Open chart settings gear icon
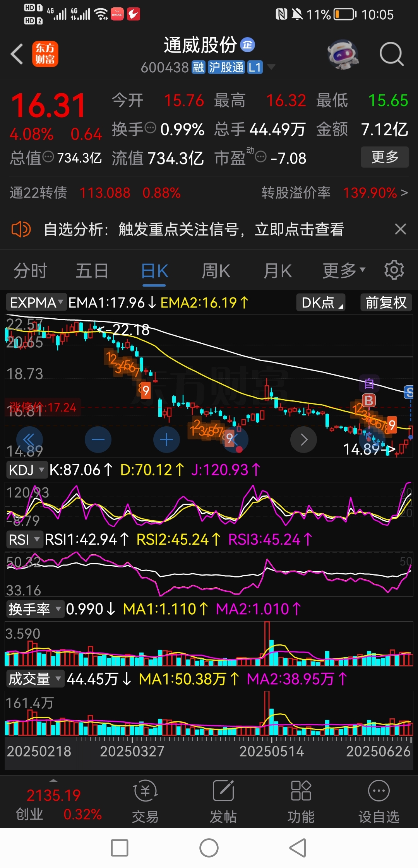418x868 pixels. click(x=394, y=270)
